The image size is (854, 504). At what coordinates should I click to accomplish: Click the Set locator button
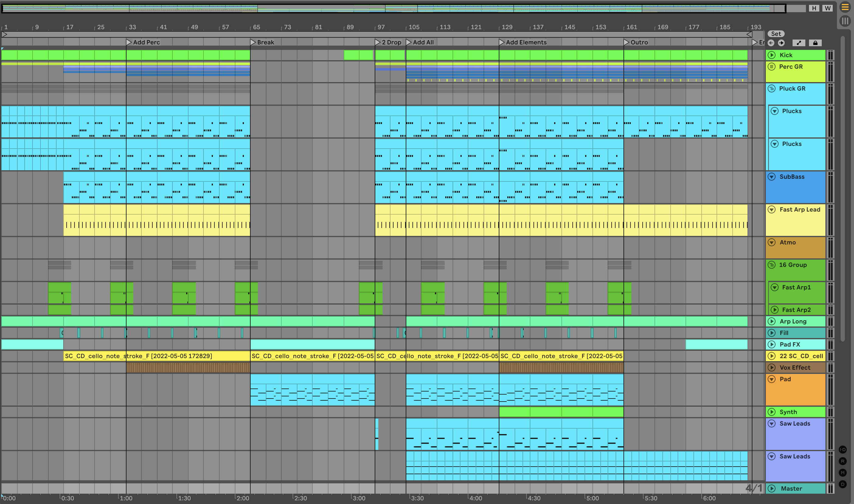pyautogui.click(x=776, y=34)
